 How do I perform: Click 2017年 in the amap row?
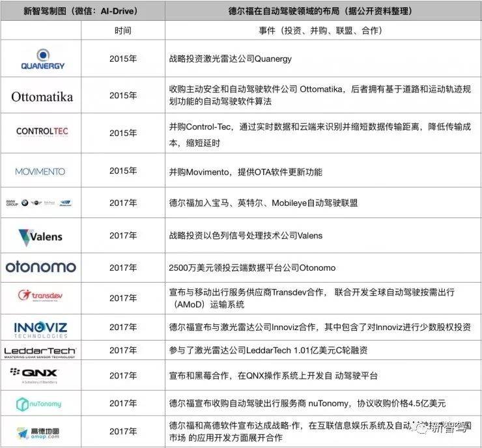123,432
